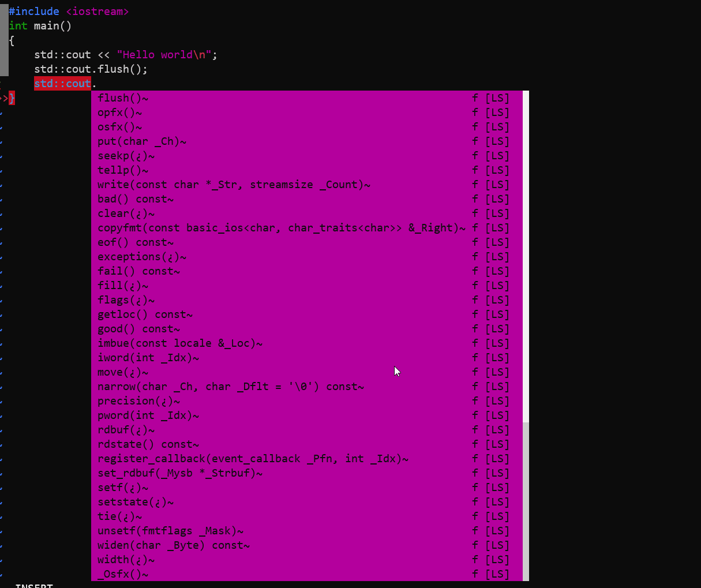This screenshot has width=701, height=588.
Task: Click the highlighted std::cout text
Action: [x=62, y=83]
